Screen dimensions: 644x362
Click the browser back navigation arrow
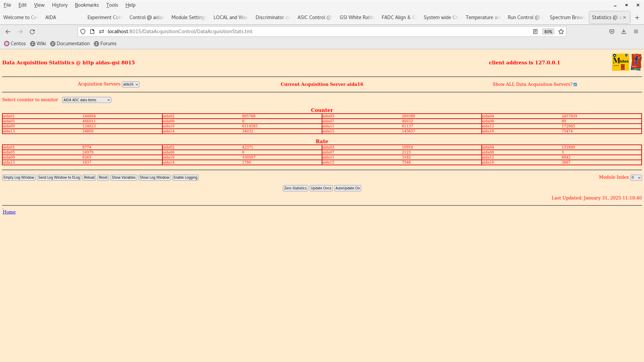point(8,32)
